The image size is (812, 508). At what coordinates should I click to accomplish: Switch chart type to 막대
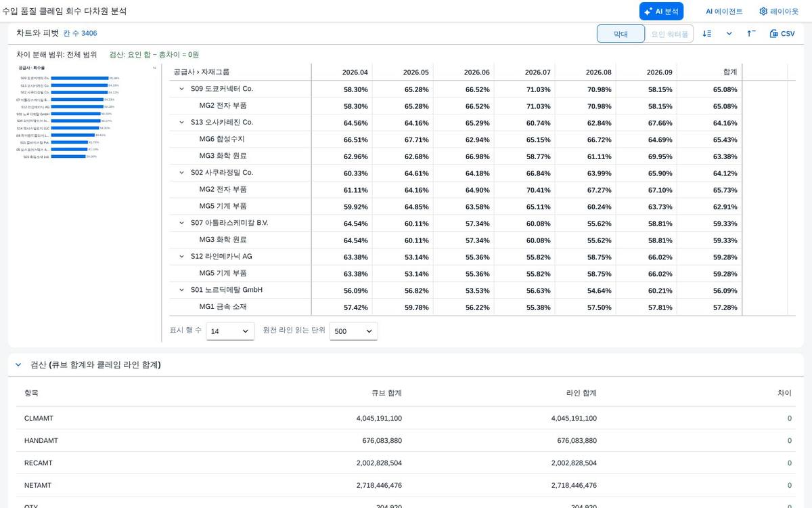coord(621,34)
